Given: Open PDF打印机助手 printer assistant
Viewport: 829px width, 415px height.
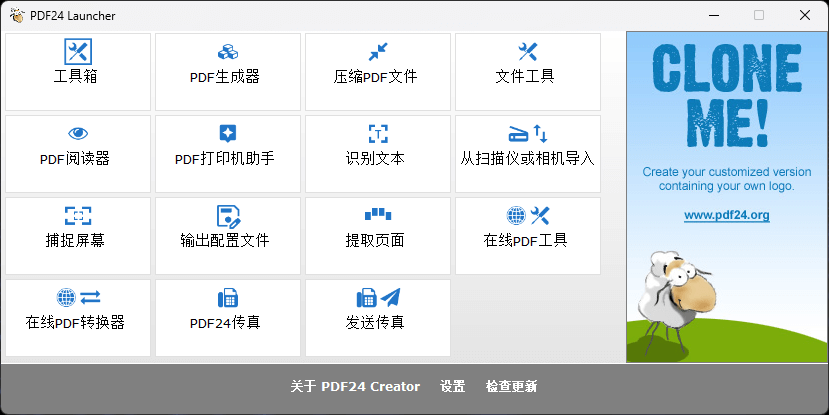Looking at the screenshot, I should tap(228, 153).
